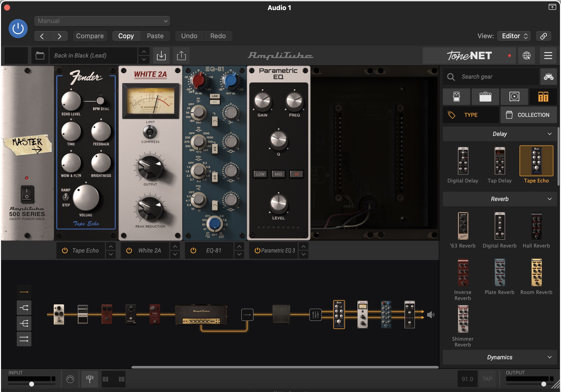
Task: Select the cabinet speaker gear category
Action: (x=514, y=96)
